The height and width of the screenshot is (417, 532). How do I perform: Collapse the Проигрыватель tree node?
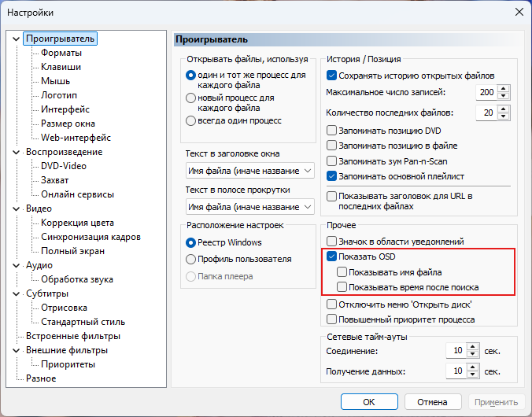[x=16, y=39]
